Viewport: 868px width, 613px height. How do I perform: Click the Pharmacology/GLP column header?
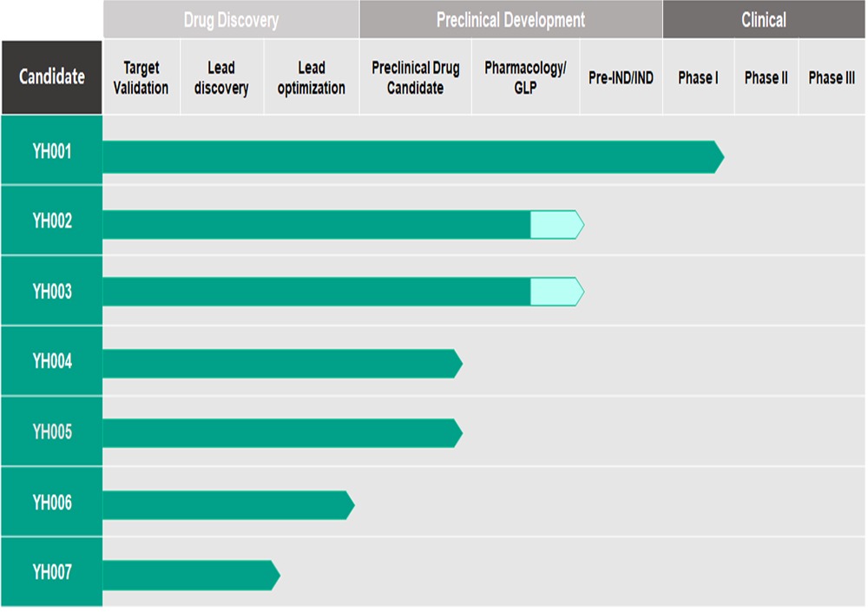tap(525, 77)
